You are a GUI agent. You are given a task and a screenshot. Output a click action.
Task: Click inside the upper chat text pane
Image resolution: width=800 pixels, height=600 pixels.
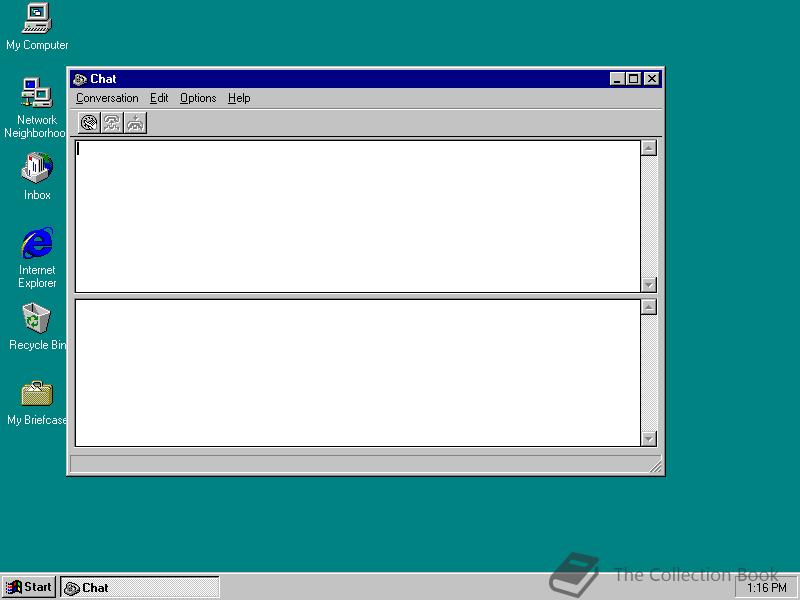click(358, 216)
